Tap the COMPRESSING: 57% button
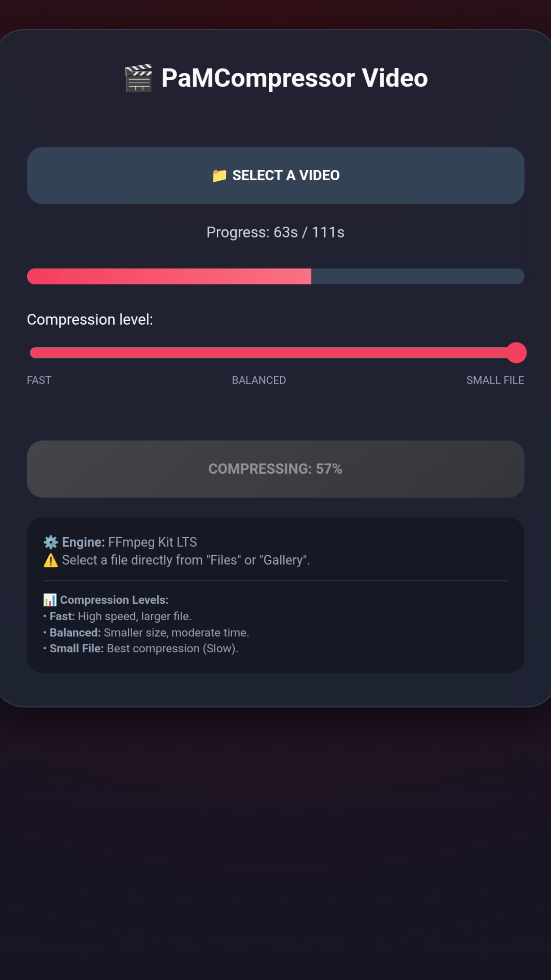Image resolution: width=551 pixels, height=980 pixels. pos(275,469)
